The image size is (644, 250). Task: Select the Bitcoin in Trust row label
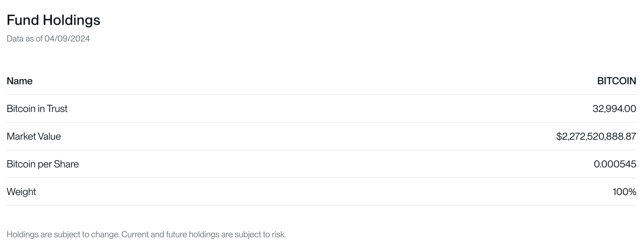point(37,109)
